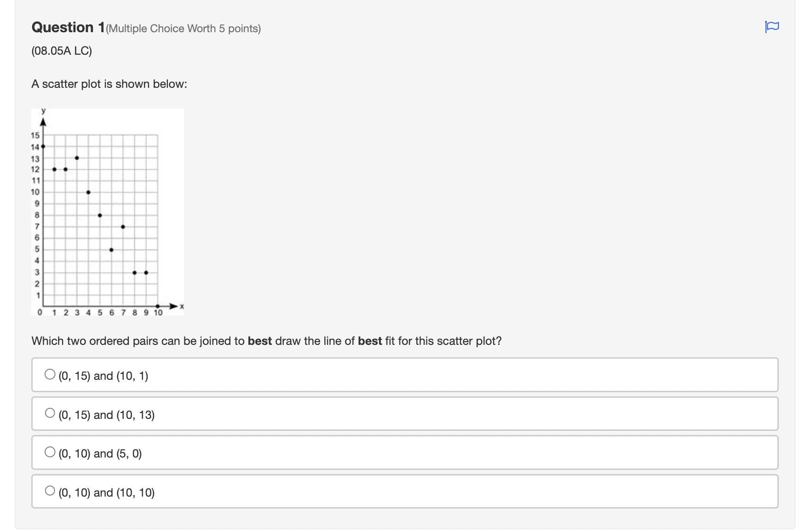
Task: Flag Question 1 with the flag icon
Action: [771, 27]
